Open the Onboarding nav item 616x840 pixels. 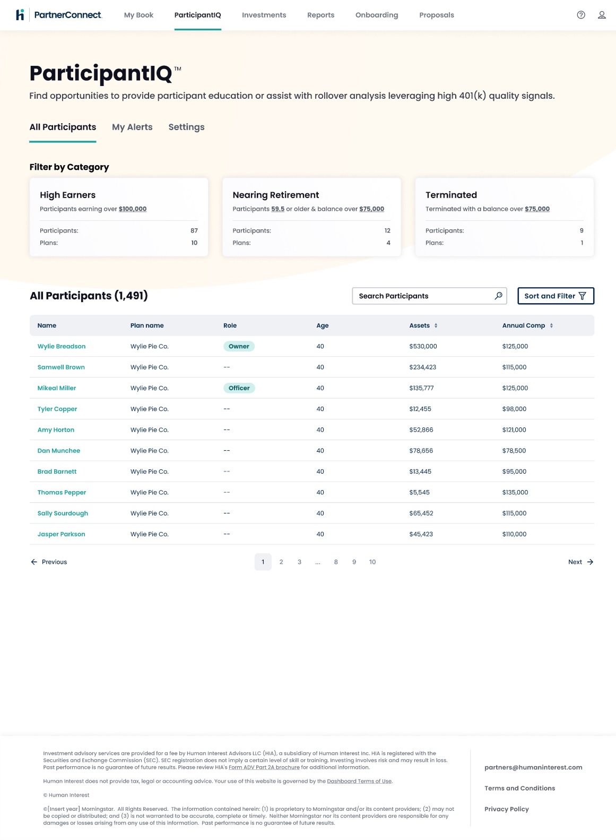click(x=377, y=15)
